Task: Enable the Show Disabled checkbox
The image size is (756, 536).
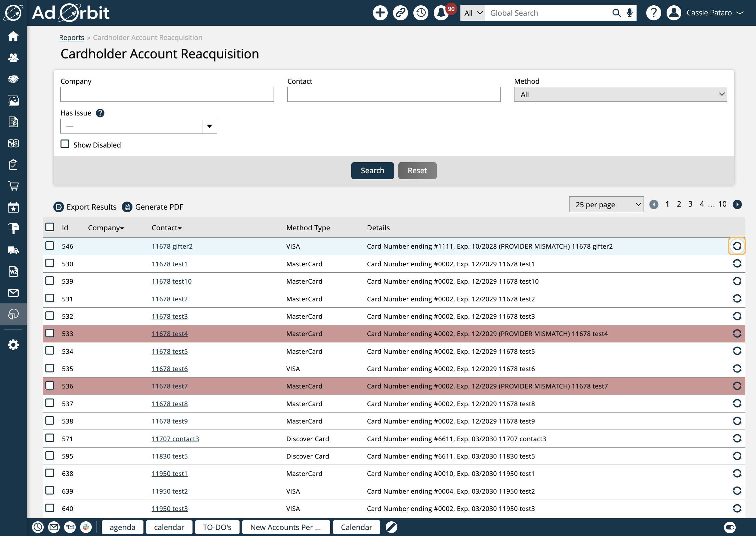Action: tap(65, 144)
